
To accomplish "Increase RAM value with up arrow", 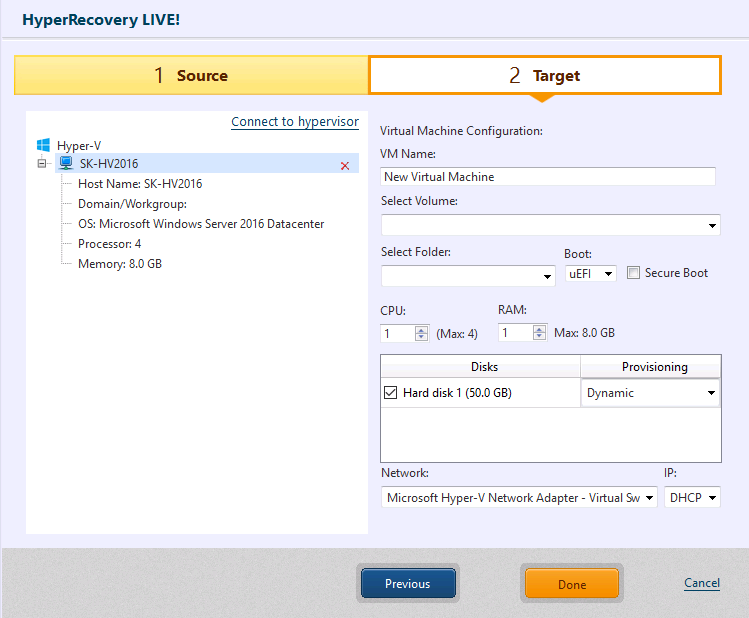I will pos(539,329).
